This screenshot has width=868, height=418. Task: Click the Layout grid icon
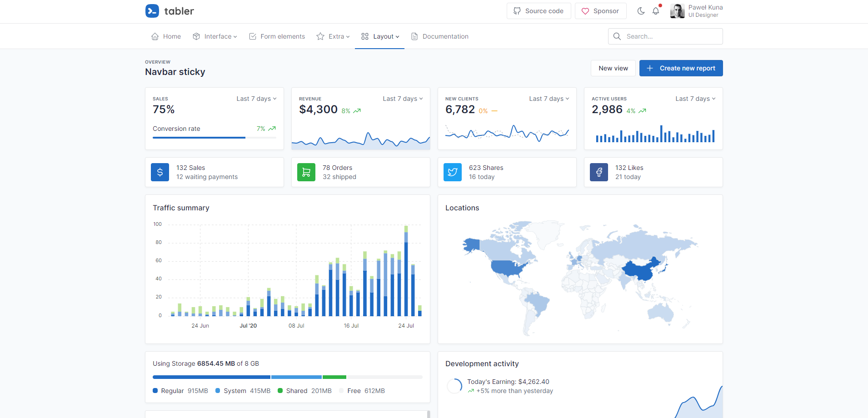pyautogui.click(x=365, y=36)
